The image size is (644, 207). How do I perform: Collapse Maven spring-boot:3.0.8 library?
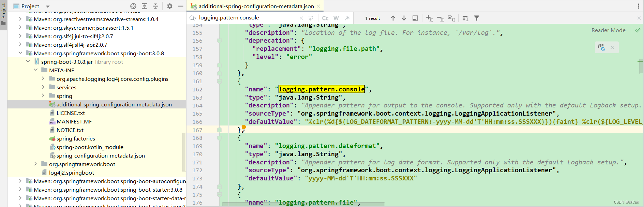20,53
